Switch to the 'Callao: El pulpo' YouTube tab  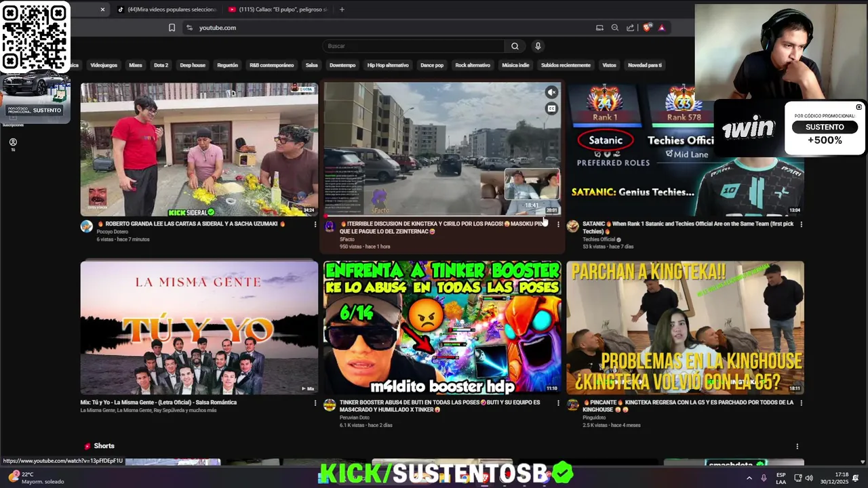[278, 9]
